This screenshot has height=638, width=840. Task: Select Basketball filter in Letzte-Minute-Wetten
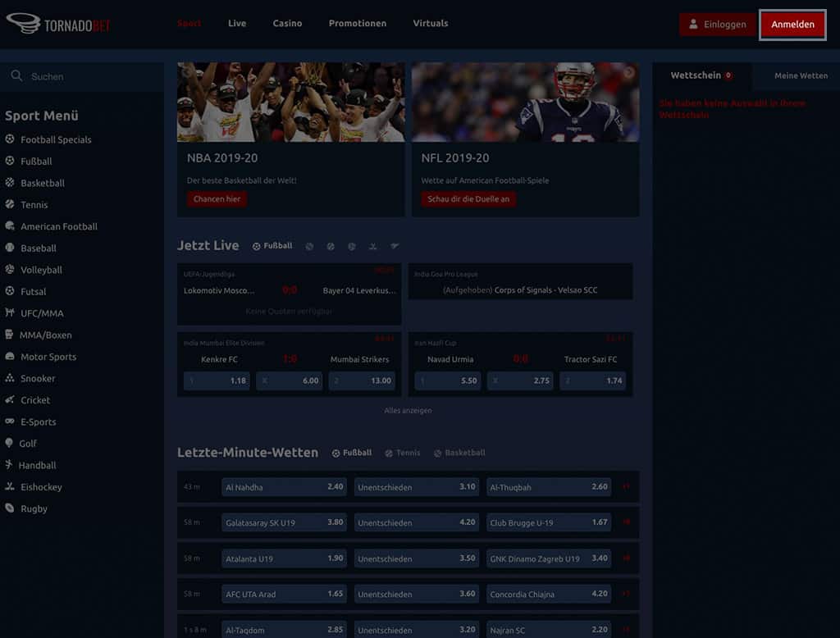(459, 453)
